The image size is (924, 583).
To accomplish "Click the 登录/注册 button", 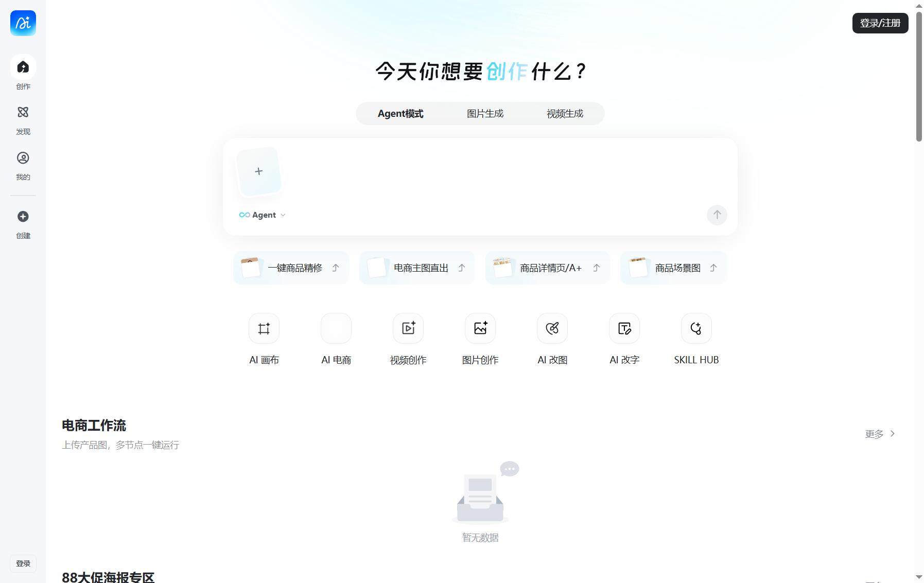I will click(880, 23).
